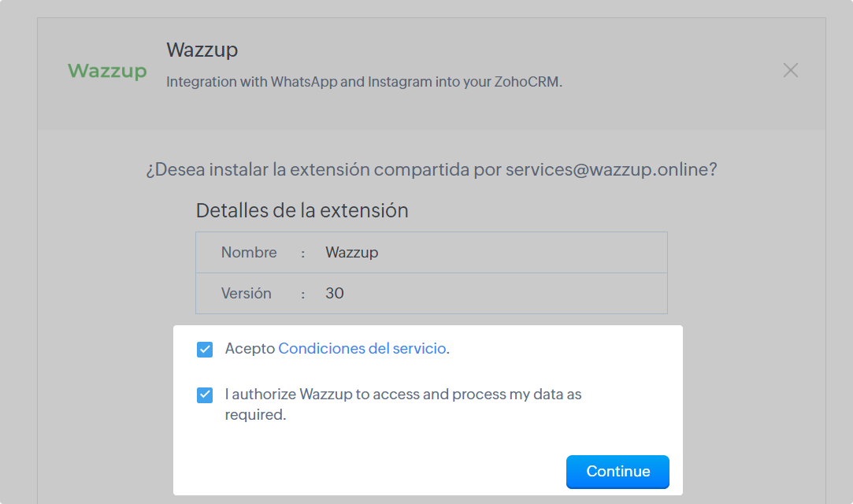The image size is (853, 504).
Task: Select the Nombre field label
Action: point(249,253)
